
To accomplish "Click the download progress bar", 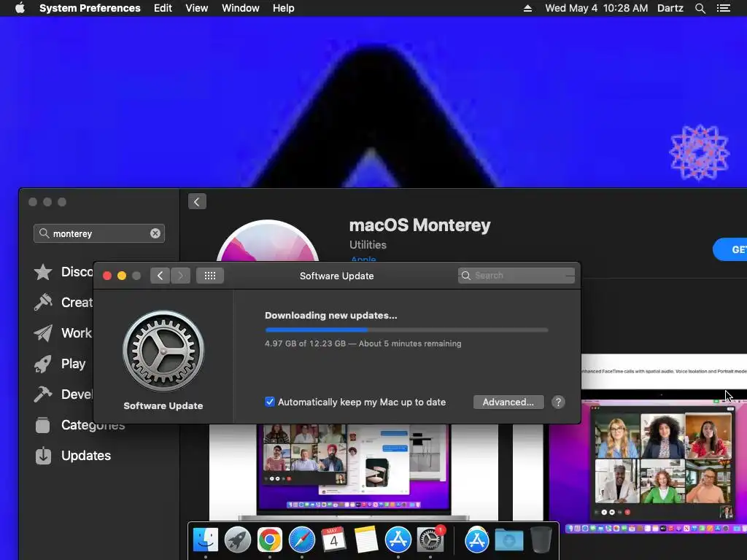I will [x=407, y=330].
